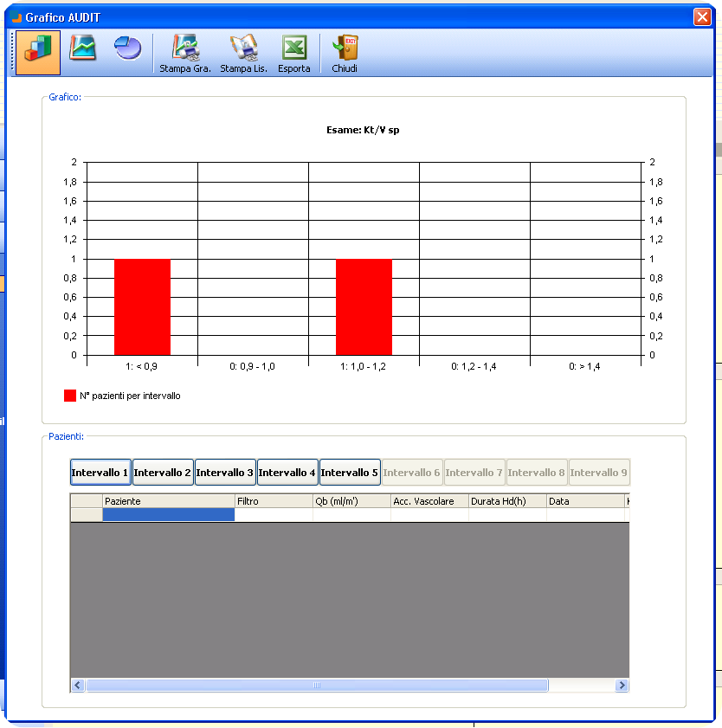Open the Intervallo 5 tab
This screenshot has height=728, width=722.
pos(350,472)
